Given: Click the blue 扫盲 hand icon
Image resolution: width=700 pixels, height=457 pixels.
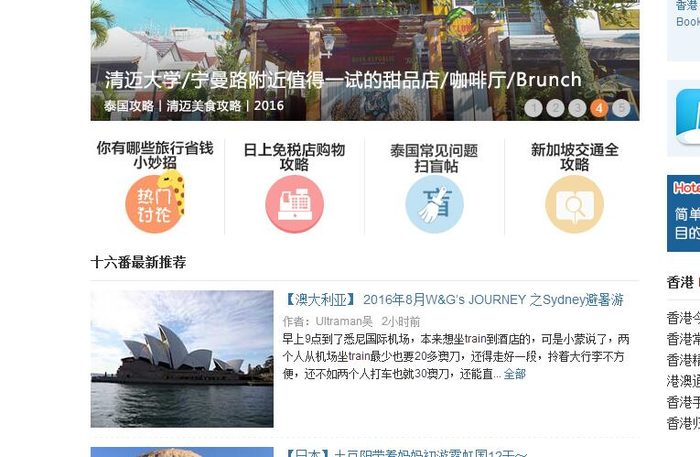Looking at the screenshot, I should [434, 204].
